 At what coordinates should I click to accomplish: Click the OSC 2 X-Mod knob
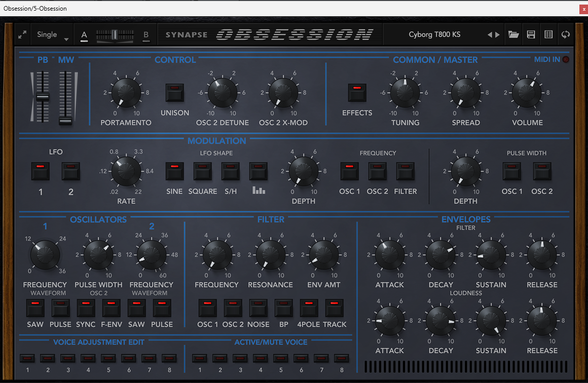click(x=283, y=93)
